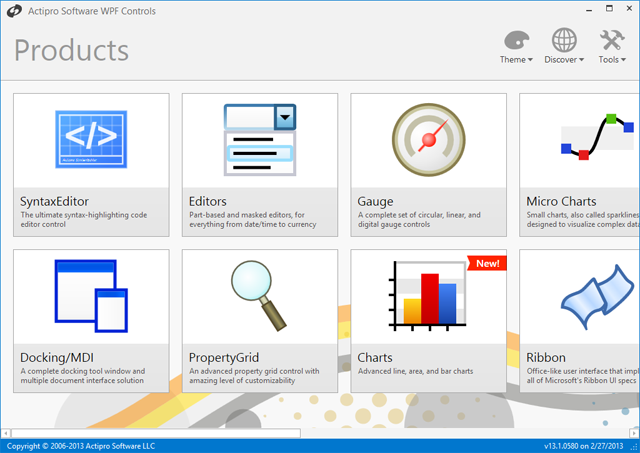Click the version v13.1.0580 status text

click(584, 446)
